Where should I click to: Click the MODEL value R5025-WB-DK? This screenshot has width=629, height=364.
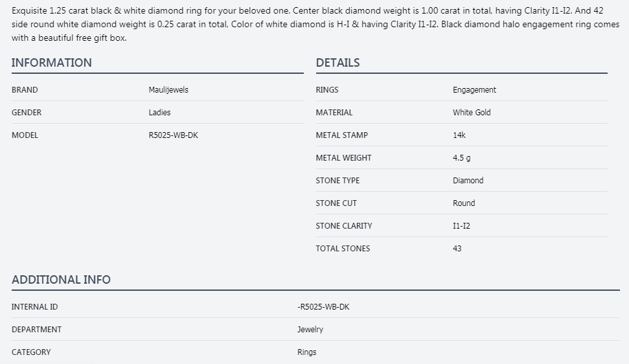pyautogui.click(x=173, y=135)
